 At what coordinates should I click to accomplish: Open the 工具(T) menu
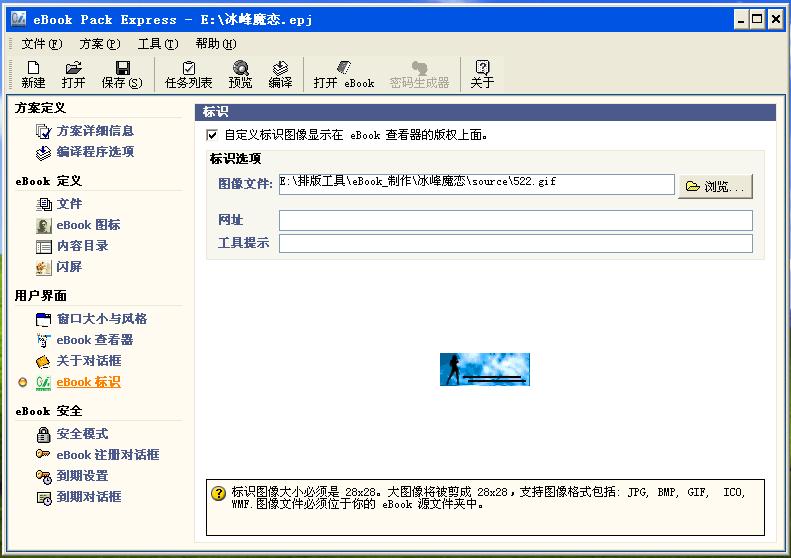pyautogui.click(x=158, y=44)
